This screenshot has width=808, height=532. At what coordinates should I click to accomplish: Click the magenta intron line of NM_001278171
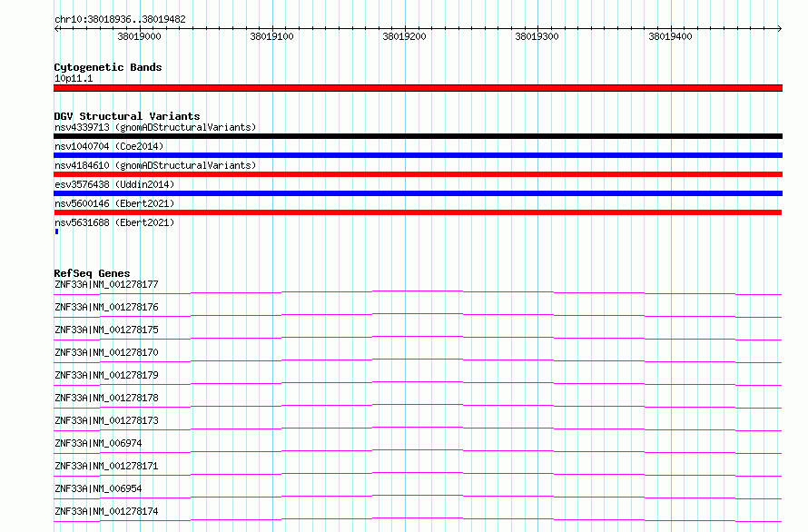[418, 473]
